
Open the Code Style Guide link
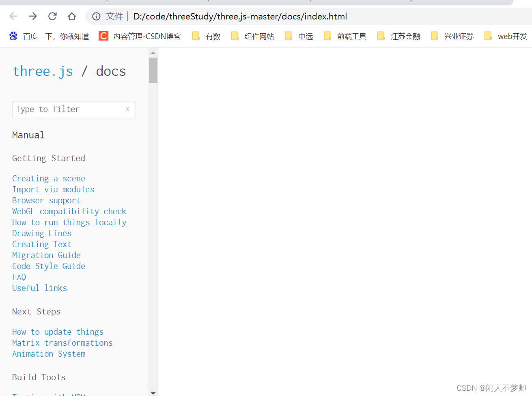(49, 266)
